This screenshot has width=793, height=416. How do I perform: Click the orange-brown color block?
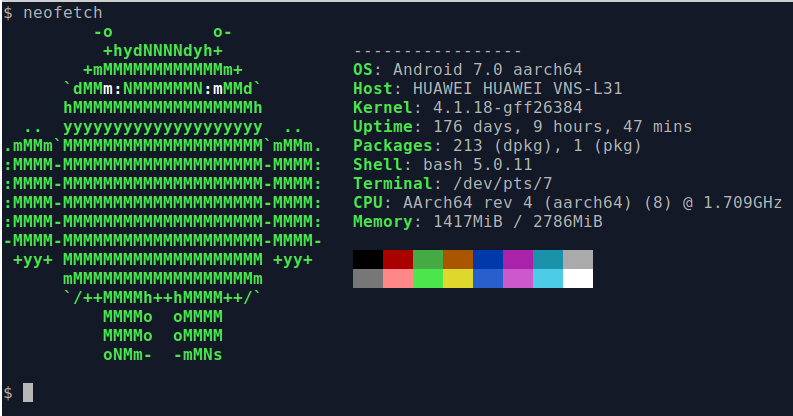[458, 259]
